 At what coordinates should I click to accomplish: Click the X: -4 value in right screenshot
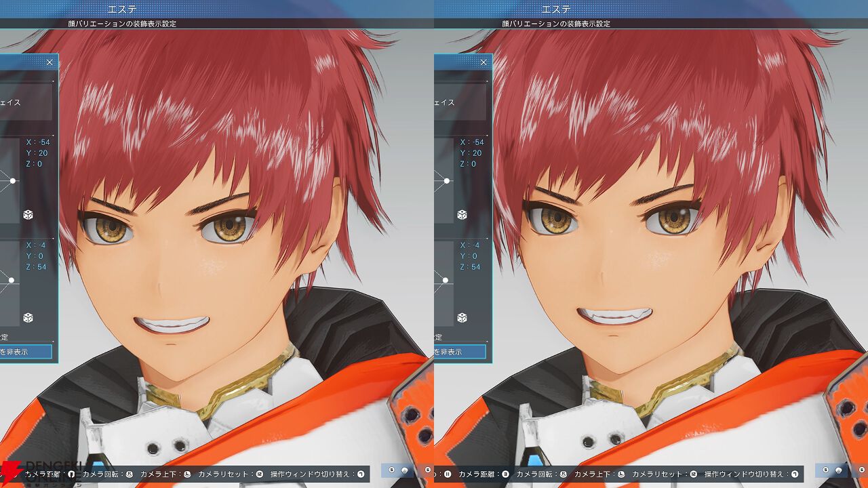(x=469, y=245)
